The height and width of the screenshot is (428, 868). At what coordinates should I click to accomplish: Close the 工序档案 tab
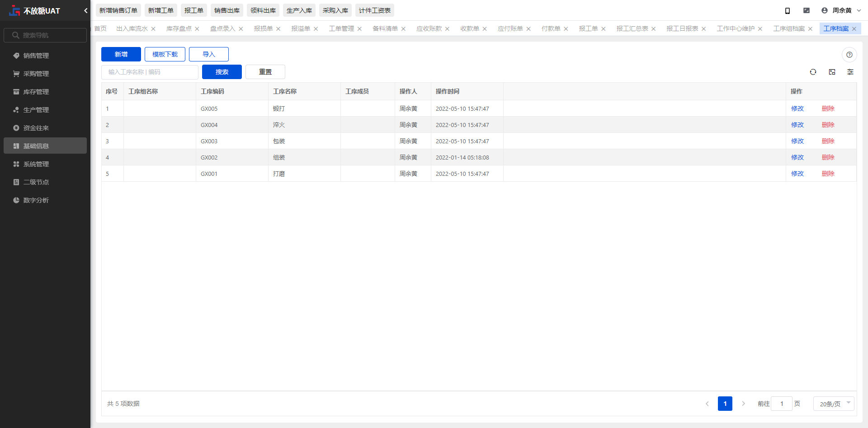point(854,29)
